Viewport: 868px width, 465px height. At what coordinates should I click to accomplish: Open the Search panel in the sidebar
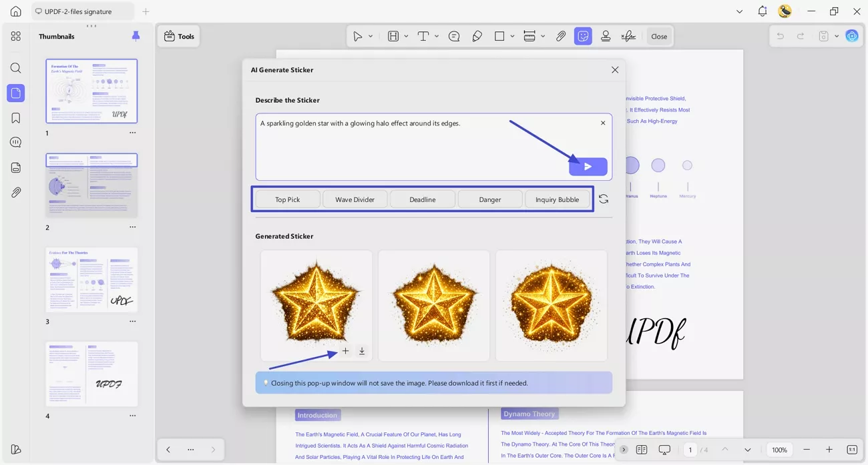point(15,67)
